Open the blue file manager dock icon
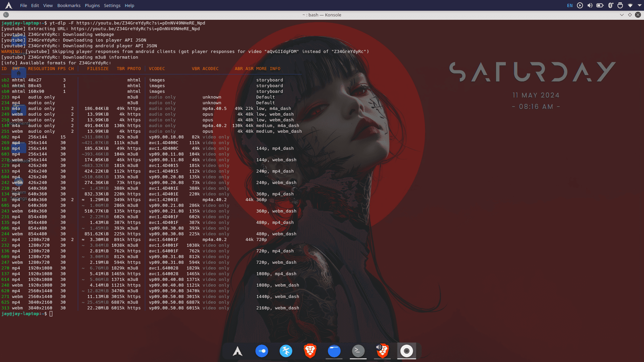The height and width of the screenshot is (362, 644). click(x=334, y=351)
